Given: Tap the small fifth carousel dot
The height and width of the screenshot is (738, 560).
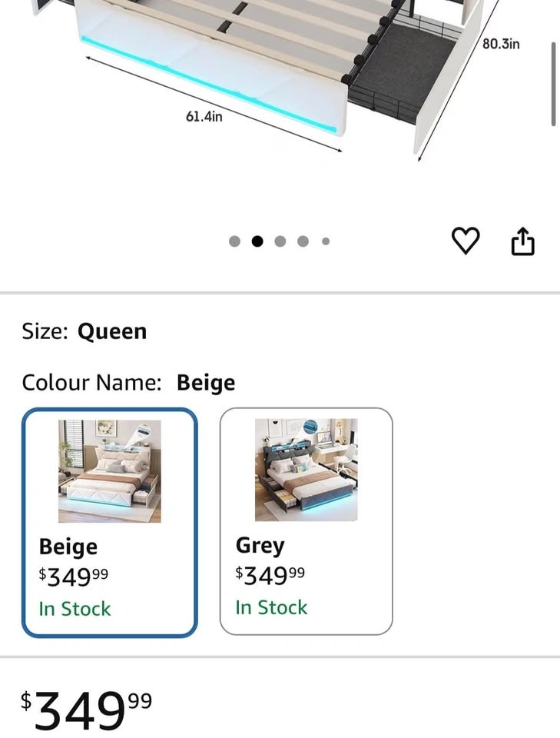Looking at the screenshot, I should (326, 241).
